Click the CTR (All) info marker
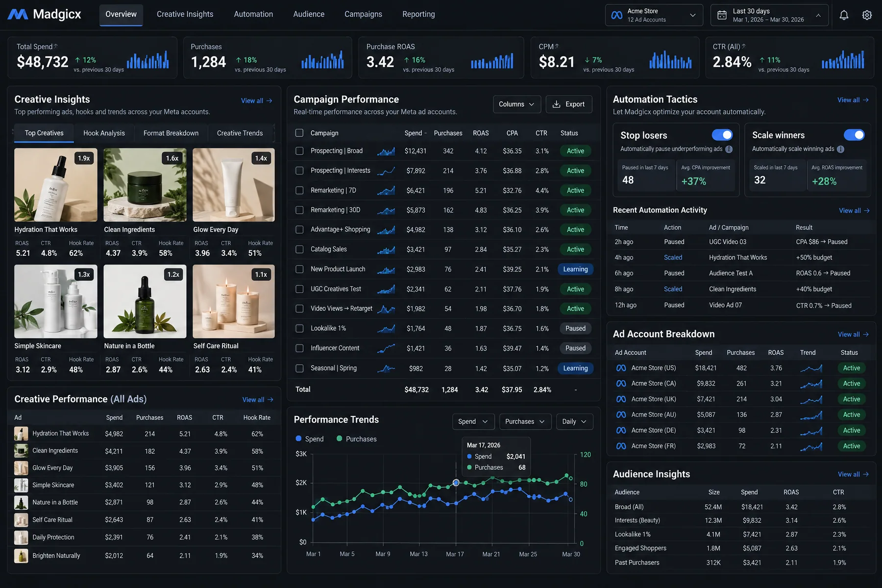This screenshot has width=882, height=588. click(x=744, y=46)
